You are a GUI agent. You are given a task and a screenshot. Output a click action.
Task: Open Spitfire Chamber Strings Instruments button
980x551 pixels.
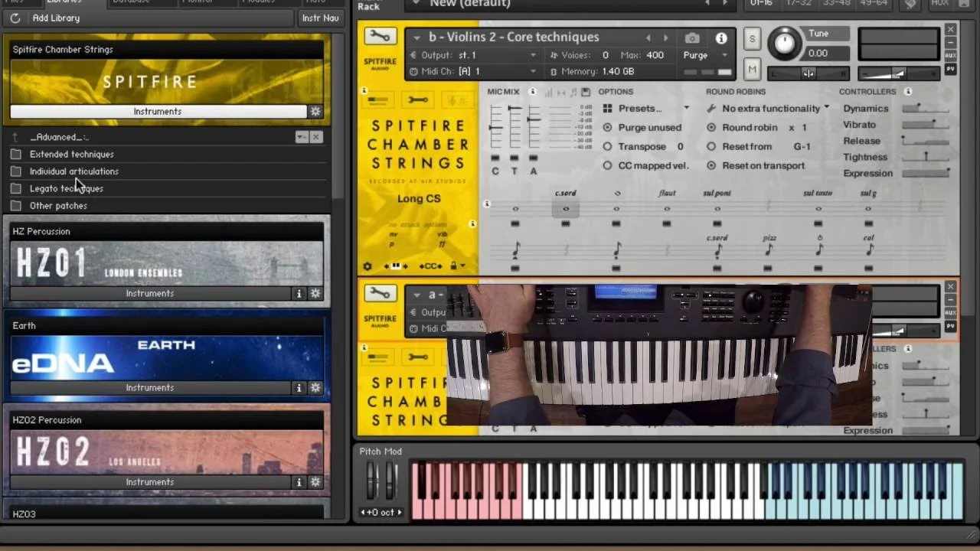coord(158,111)
